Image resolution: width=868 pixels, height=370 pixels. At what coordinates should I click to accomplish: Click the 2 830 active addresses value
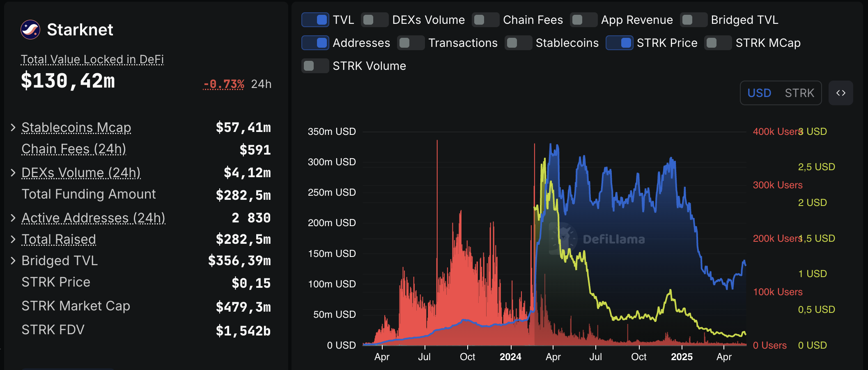tap(251, 218)
